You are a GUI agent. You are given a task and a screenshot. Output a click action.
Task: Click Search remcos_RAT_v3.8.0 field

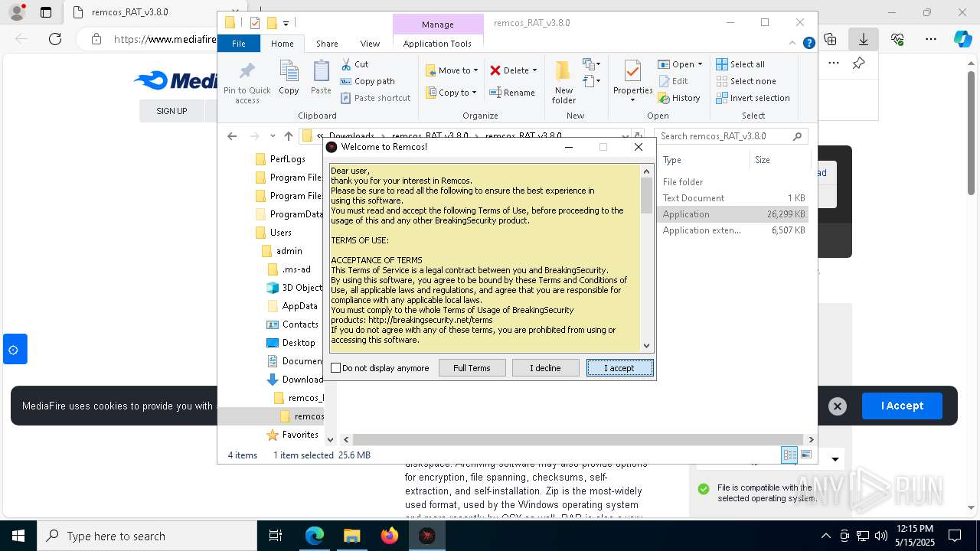tap(732, 136)
